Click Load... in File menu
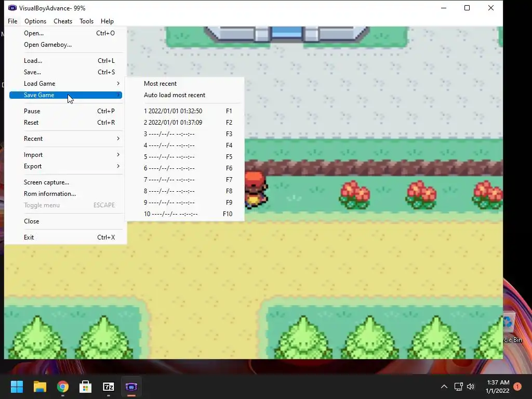Image resolution: width=532 pixels, height=399 pixels. pyautogui.click(x=65, y=61)
